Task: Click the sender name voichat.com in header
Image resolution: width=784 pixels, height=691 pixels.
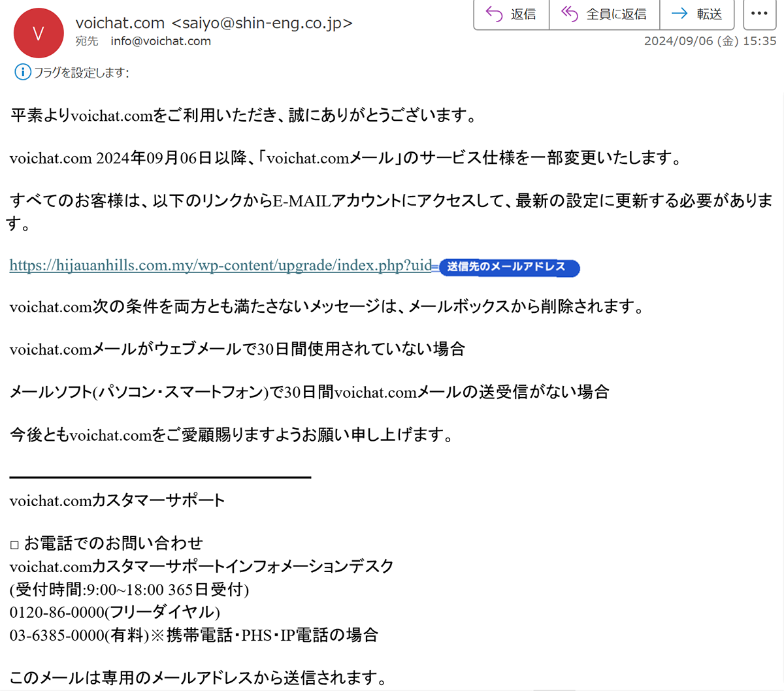Action: pyautogui.click(x=120, y=23)
